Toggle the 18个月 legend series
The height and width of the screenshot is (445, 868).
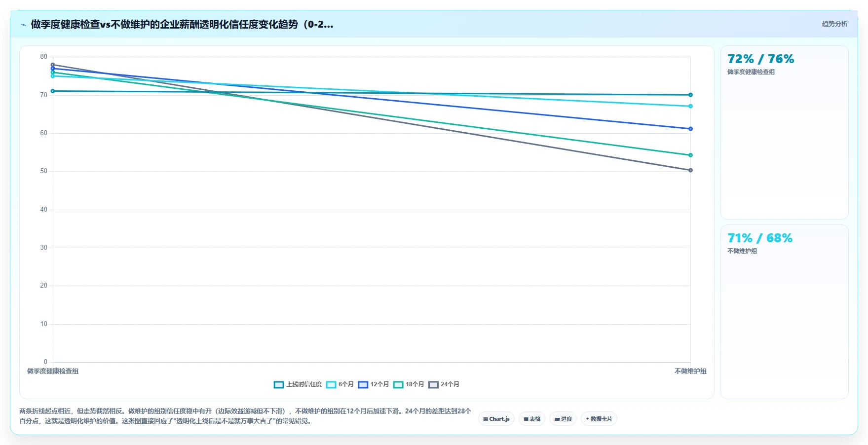pos(409,384)
